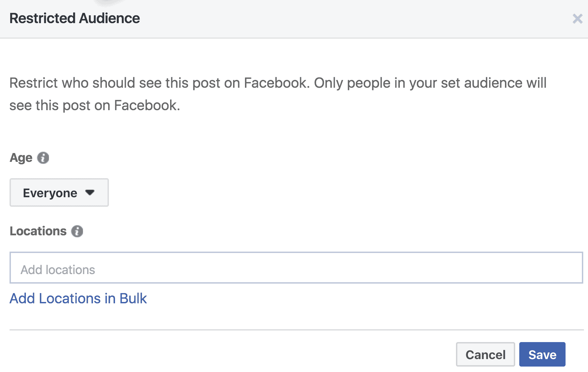Click the Age field label
The image size is (588, 372).
21,158
